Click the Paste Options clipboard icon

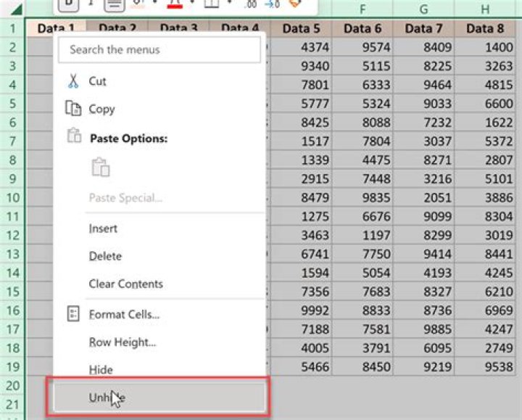coord(74,136)
